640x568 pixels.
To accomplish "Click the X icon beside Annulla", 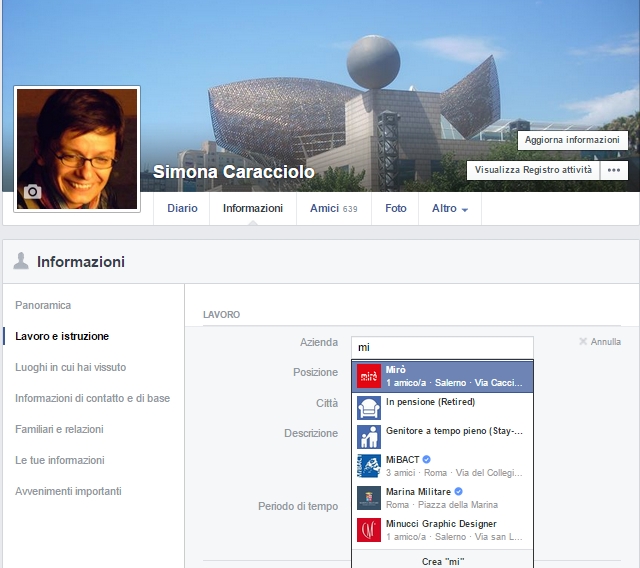I will [x=583, y=341].
